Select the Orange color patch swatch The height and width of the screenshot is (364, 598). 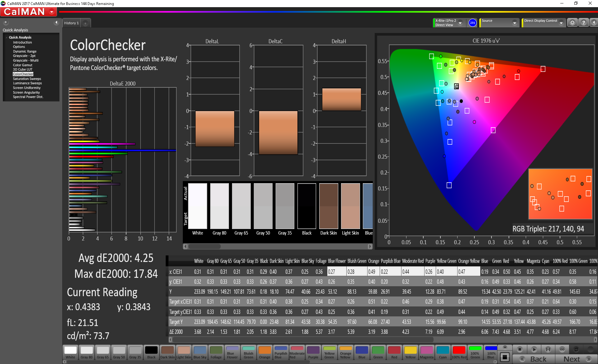[x=264, y=352]
